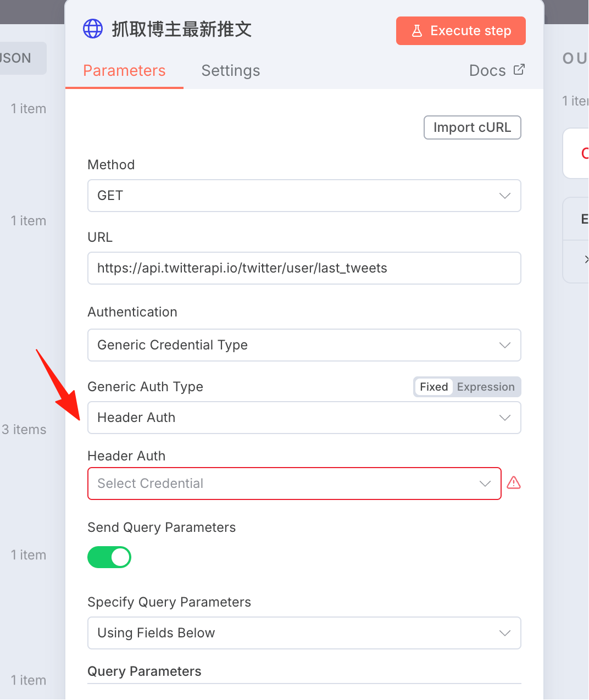The width and height of the screenshot is (589, 700).
Task: Expand the Using Fields Below dropdown
Action: click(x=304, y=633)
